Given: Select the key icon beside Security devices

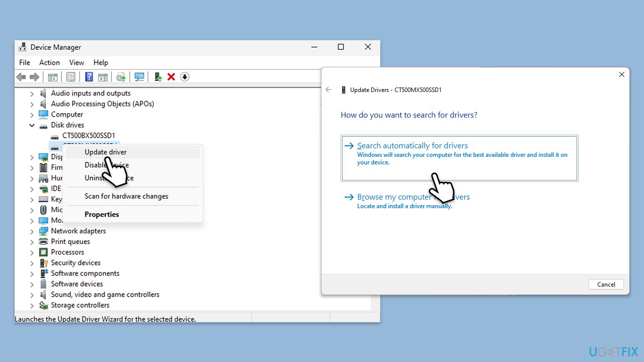Looking at the screenshot, I should 43,263.
